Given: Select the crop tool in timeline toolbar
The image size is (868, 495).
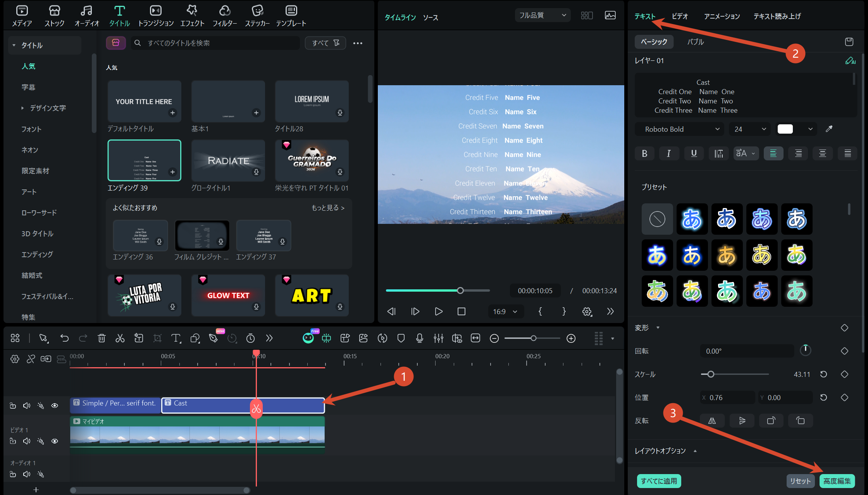Looking at the screenshot, I should pos(157,339).
